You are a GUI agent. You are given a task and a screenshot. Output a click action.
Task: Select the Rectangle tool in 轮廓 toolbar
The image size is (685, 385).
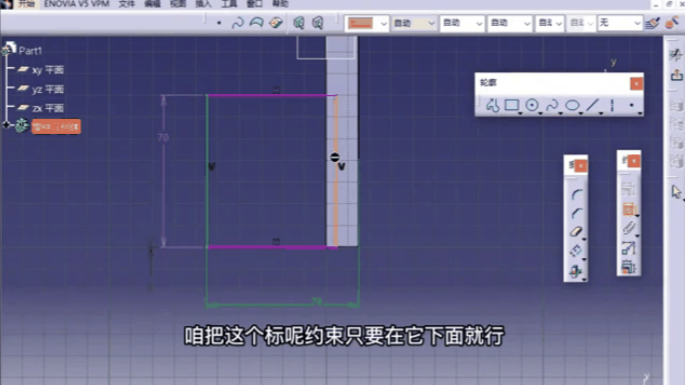(x=512, y=105)
